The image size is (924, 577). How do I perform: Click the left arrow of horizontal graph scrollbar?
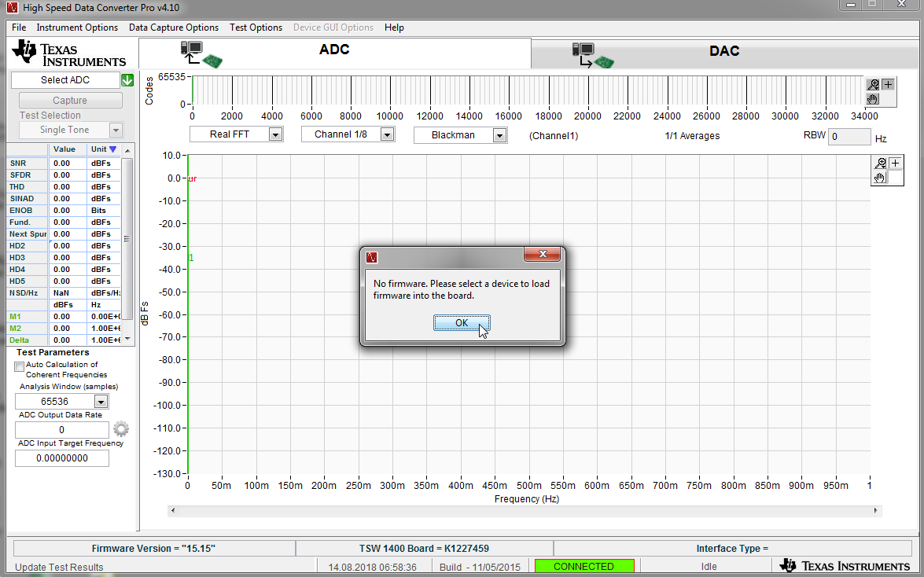point(173,511)
